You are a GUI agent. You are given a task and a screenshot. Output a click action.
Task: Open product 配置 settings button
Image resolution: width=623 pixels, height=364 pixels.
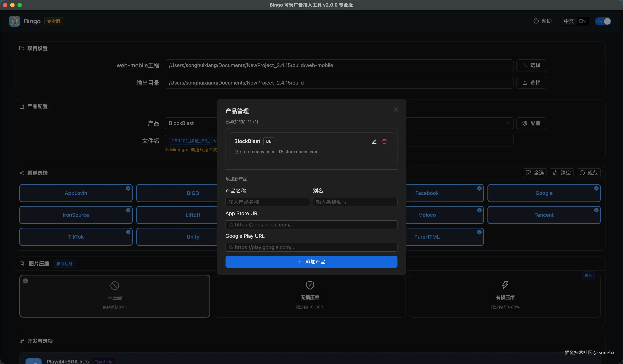tap(531, 123)
